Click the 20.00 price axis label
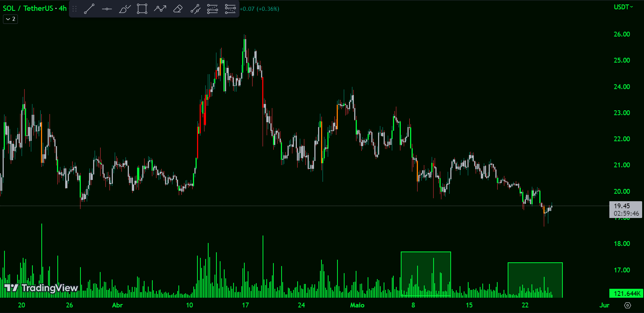644x313 pixels. 622,192
